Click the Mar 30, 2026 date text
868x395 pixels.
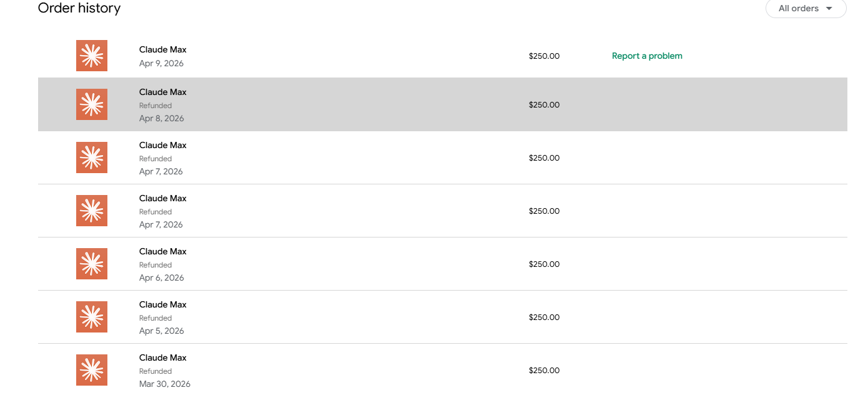tap(165, 384)
